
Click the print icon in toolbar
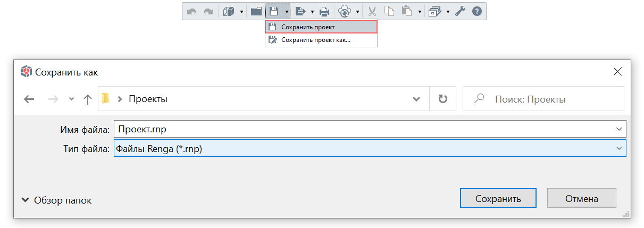point(324,11)
